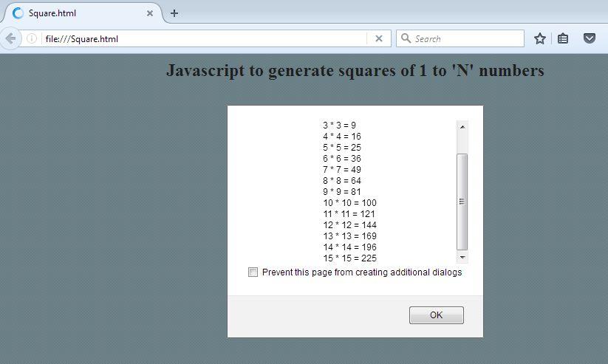Click the line '14 * 14 = 196'
The image size is (608, 364).
(349, 247)
